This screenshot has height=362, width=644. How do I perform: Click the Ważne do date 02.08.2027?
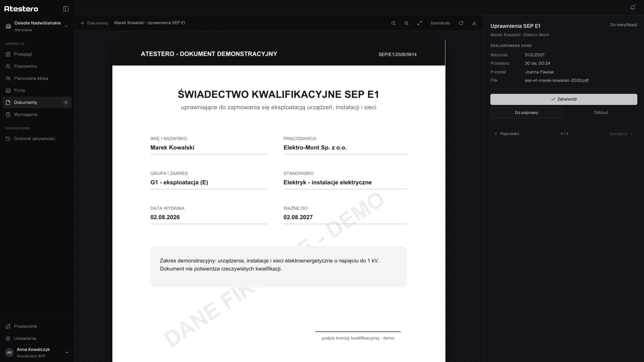click(x=298, y=217)
